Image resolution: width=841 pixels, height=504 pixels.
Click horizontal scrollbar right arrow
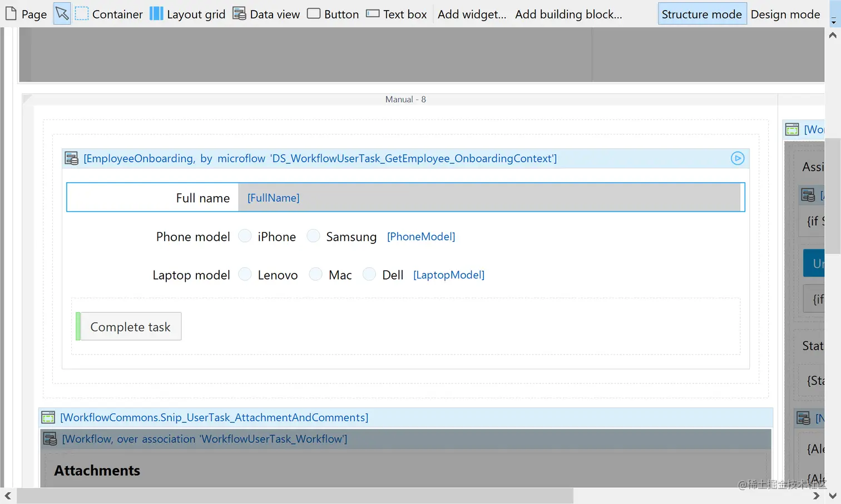tap(816, 496)
